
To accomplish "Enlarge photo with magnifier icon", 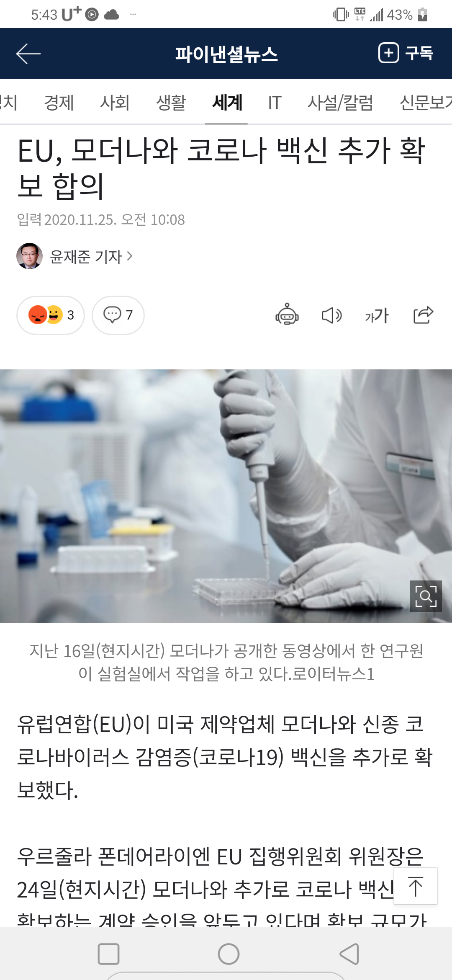I will (x=426, y=596).
